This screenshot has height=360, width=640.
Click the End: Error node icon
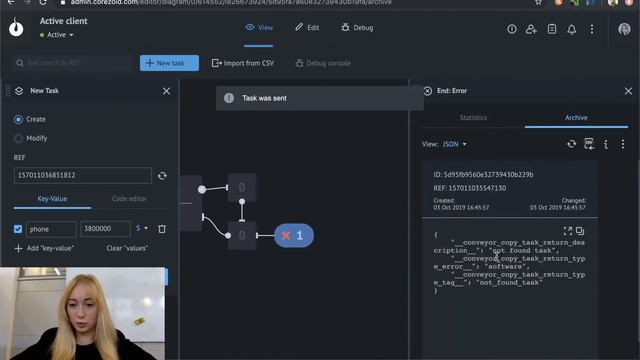[x=427, y=91]
